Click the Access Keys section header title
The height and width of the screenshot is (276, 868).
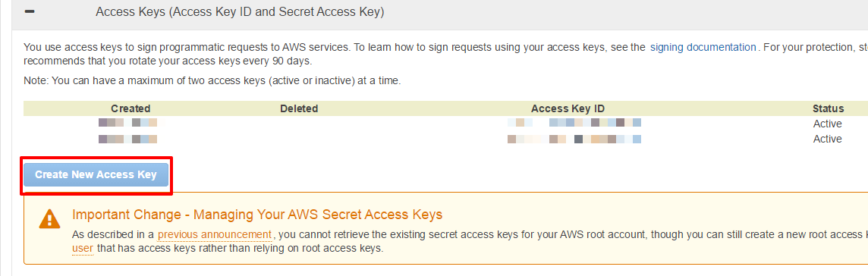click(240, 11)
